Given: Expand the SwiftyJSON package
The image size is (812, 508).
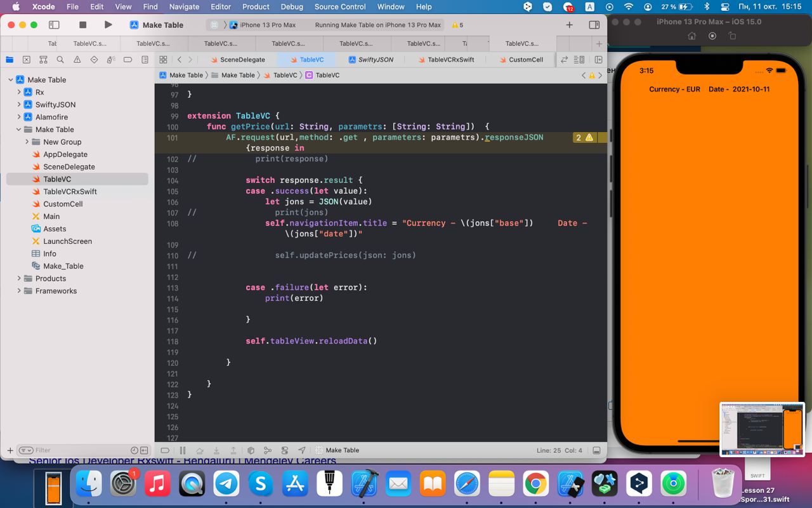Looking at the screenshot, I should [19, 105].
